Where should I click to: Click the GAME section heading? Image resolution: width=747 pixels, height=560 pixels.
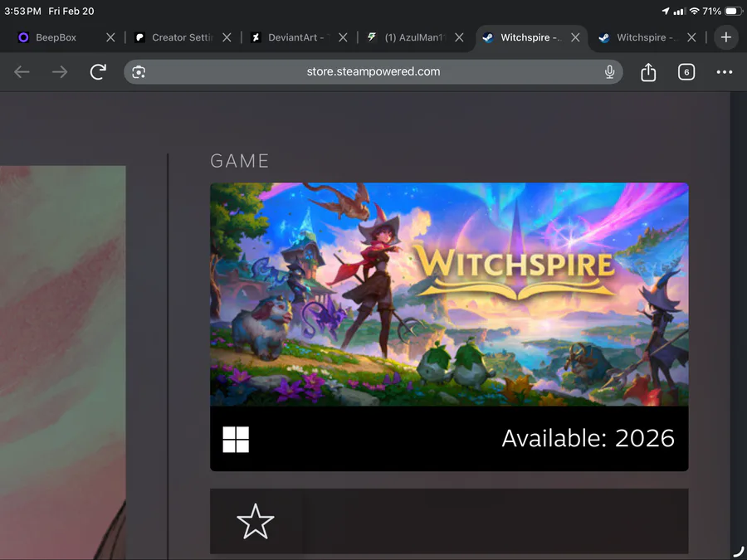tap(240, 161)
